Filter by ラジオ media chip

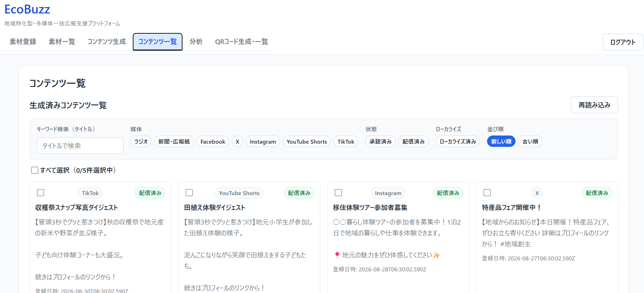(x=141, y=142)
